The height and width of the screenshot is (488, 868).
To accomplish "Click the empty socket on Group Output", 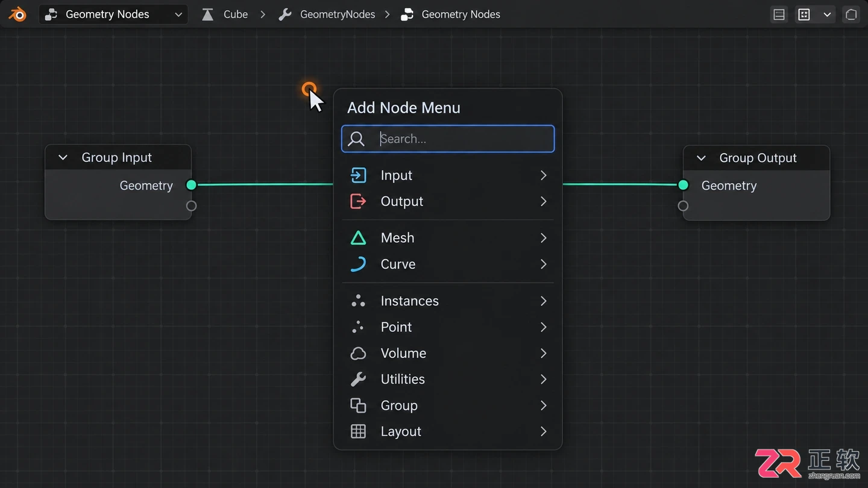I will (x=683, y=206).
